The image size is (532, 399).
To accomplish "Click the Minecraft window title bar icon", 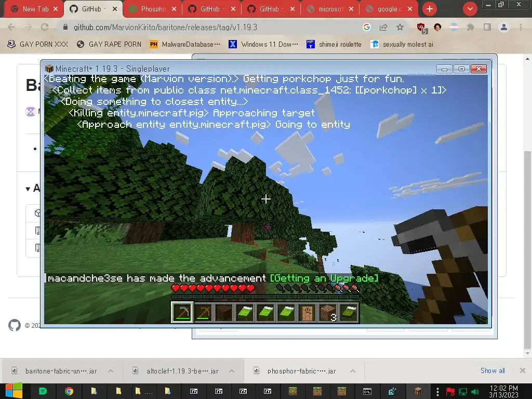I will pos(49,69).
